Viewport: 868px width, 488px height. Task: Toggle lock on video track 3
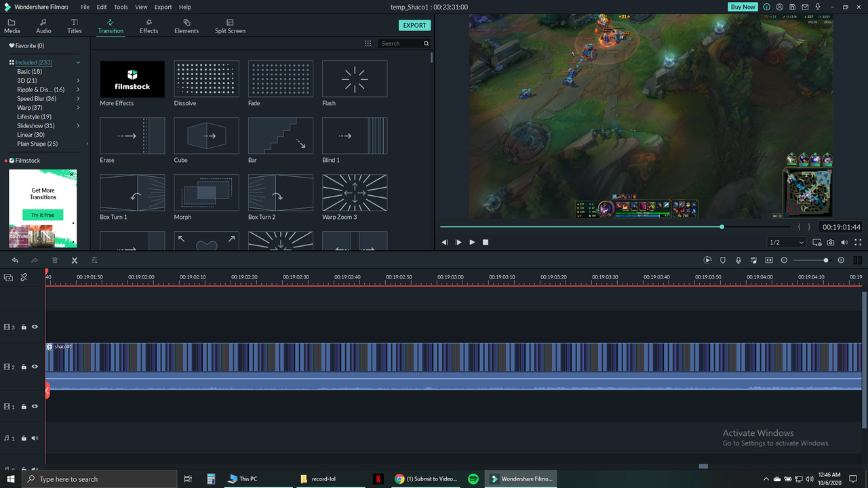tap(24, 327)
